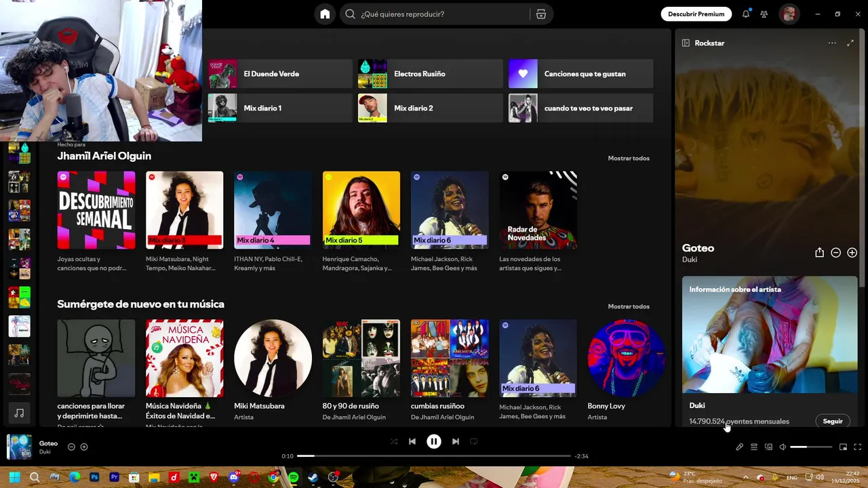
Task: Open Steam from the taskbar
Action: (313, 477)
